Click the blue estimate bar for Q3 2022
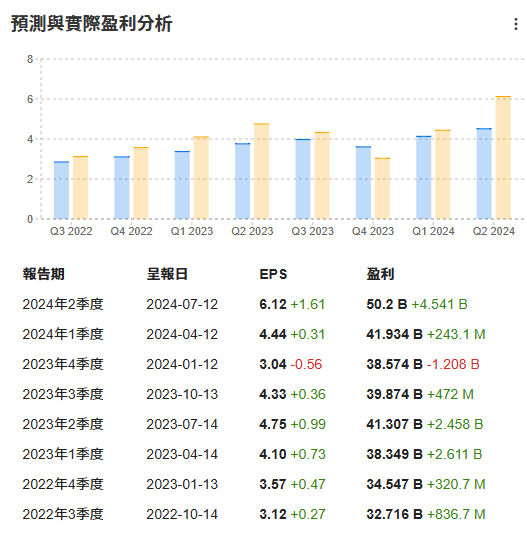This screenshot has width=527, height=536. 62,190
